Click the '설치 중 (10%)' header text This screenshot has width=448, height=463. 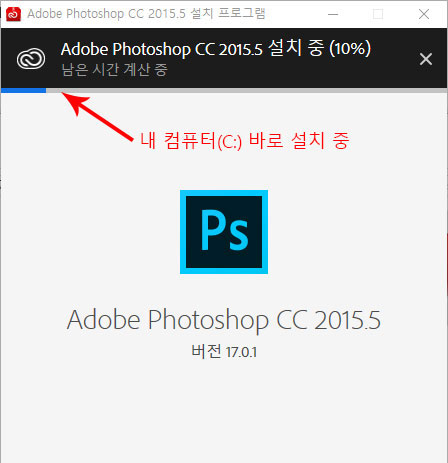pyautogui.click(x=319, y=48)
